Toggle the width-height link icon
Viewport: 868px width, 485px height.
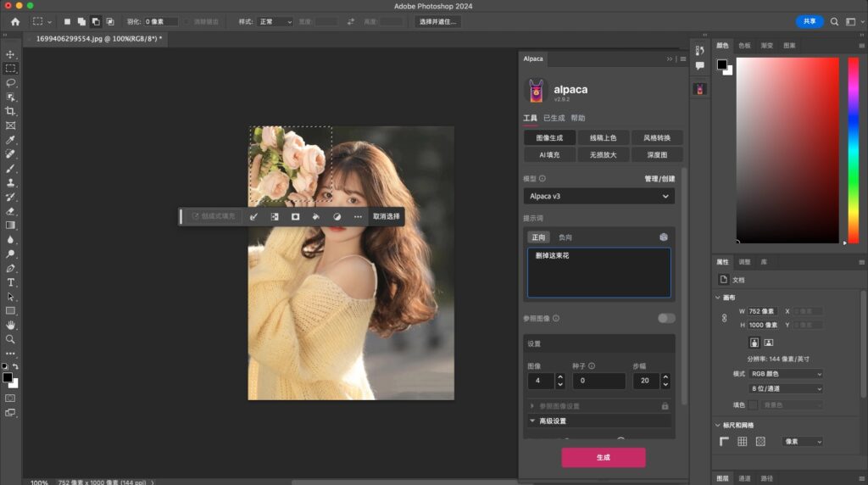pyautogui.click(x=724, y=318)
